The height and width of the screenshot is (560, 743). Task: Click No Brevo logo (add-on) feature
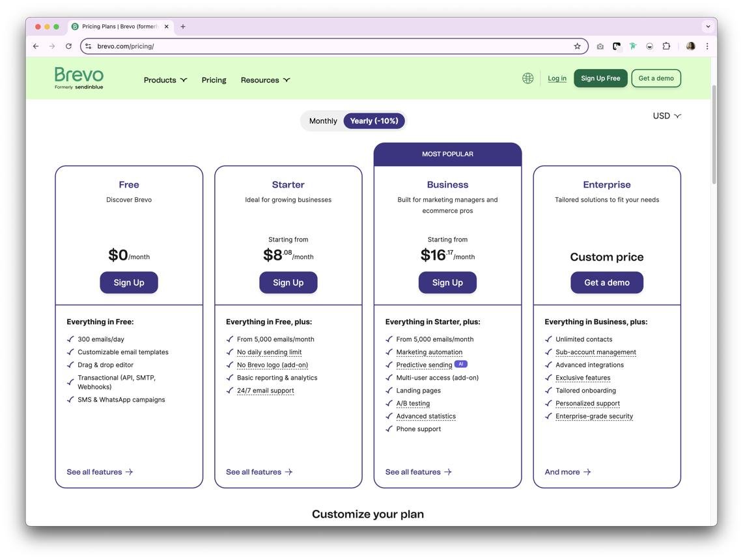(272, 365)
